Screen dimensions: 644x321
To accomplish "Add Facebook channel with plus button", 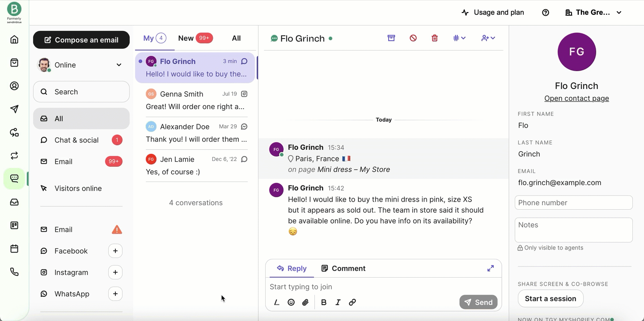I will 115,251.
